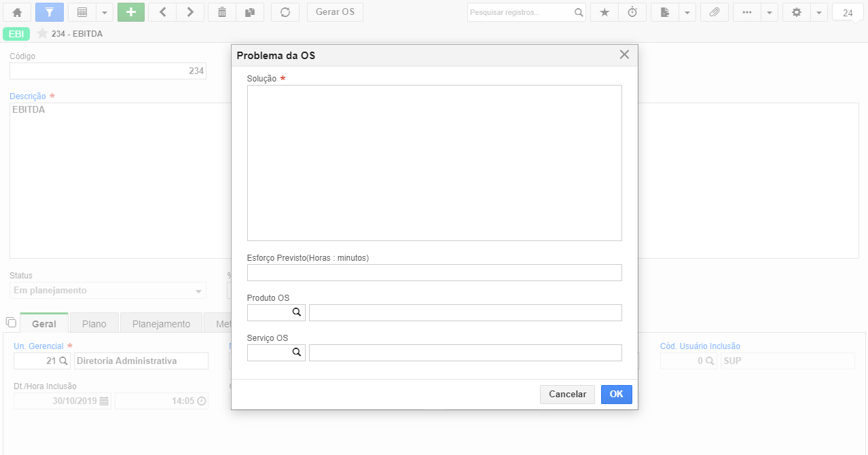
Task: Go to previous record arrow
Action: 162,12
